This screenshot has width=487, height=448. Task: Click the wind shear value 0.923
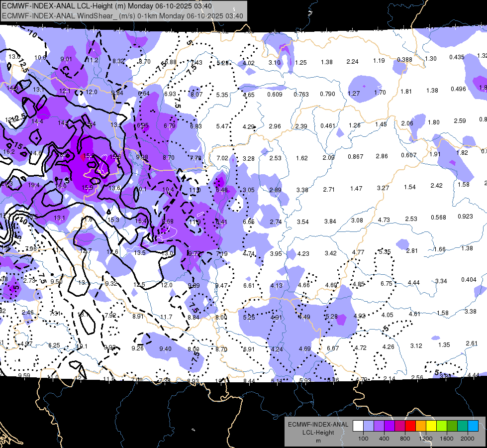[x=465, y=217]
